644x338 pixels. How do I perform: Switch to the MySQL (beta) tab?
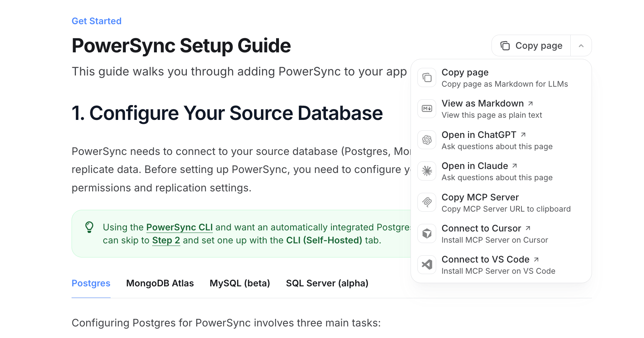tap(240, 283)
